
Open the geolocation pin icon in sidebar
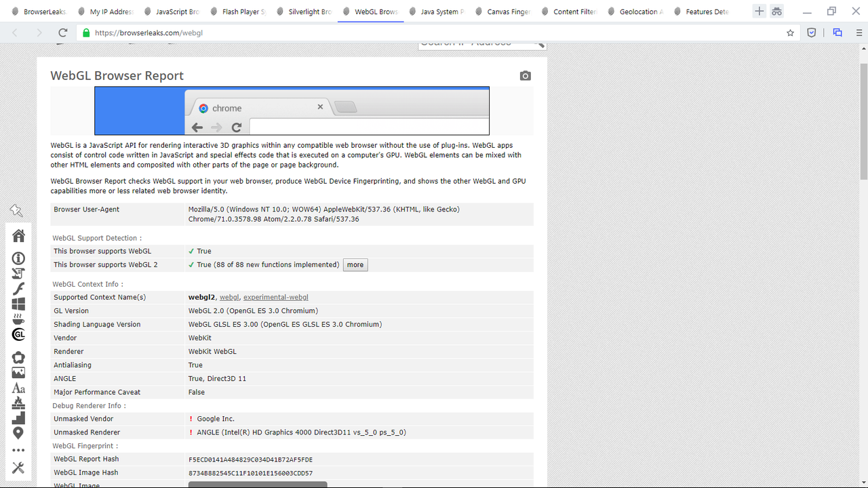coord(18,433)
